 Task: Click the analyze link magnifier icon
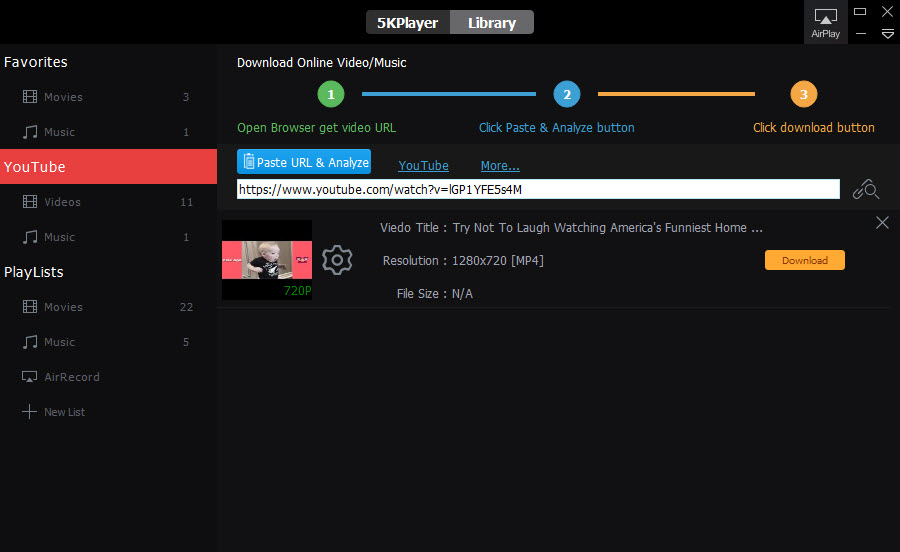coord(866,189)
